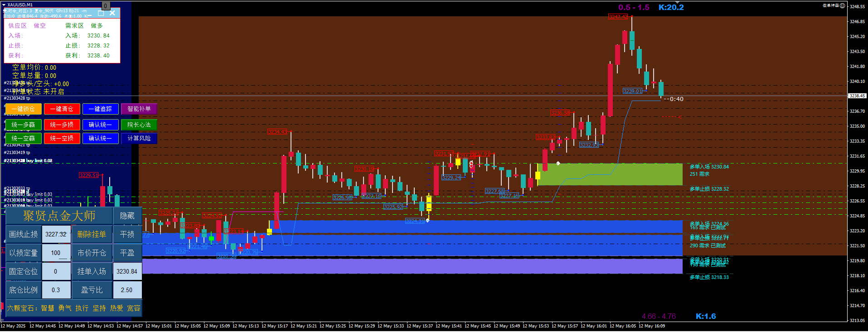868x332 pixels.
Task: Click the 统一空赢 green button
Action: click(23, 138)
